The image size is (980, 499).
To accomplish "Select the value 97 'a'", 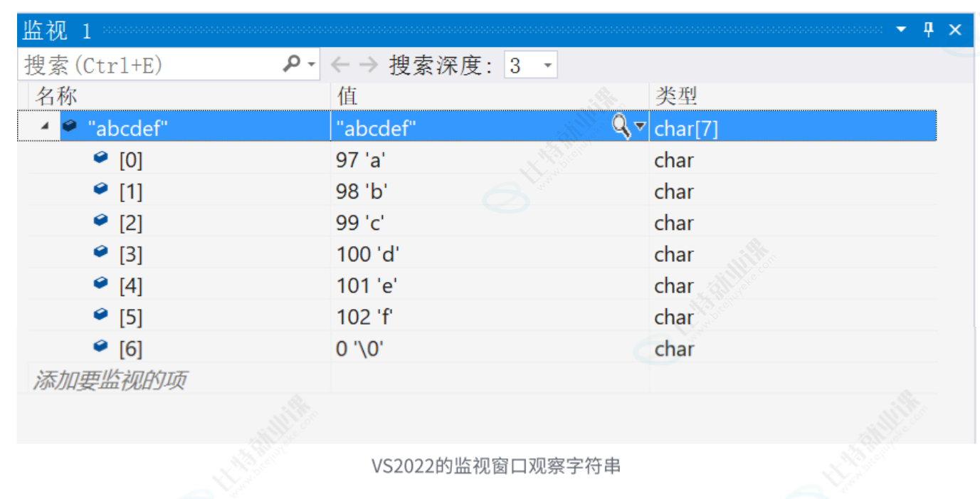I will point(361,160).
